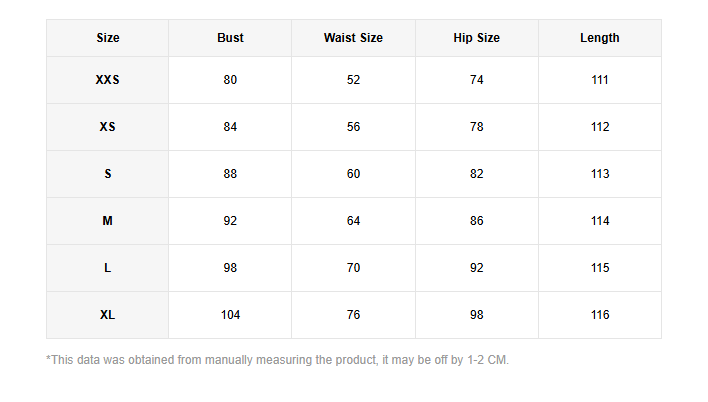Click the S hip value 82

476,174
